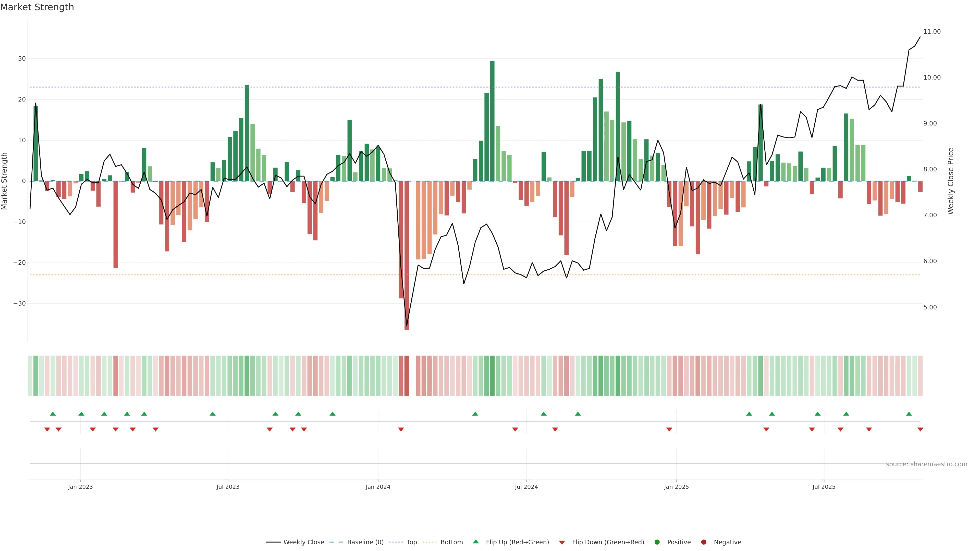
Task: Click Flip Up green triangle legend icon
Action: point(475,542)
